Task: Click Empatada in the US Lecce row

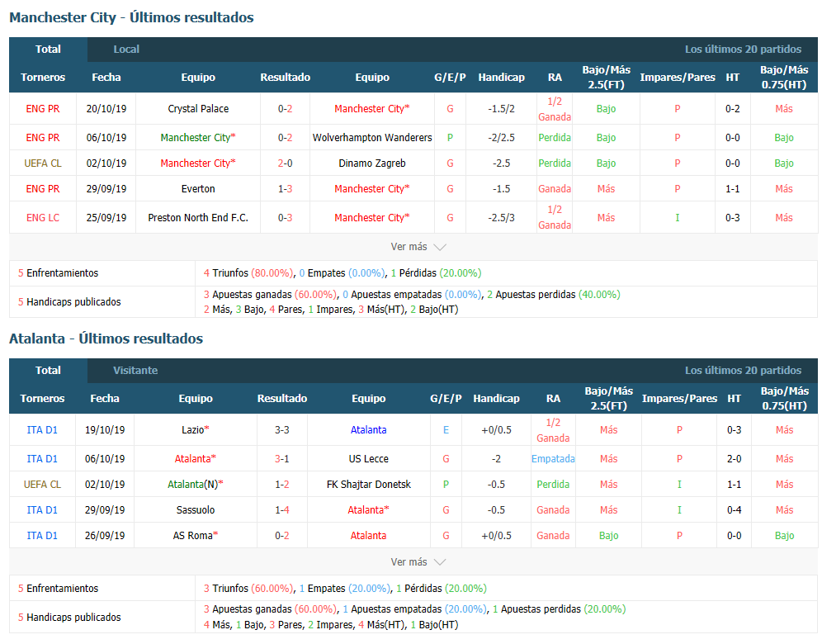Action: point(553,458)
